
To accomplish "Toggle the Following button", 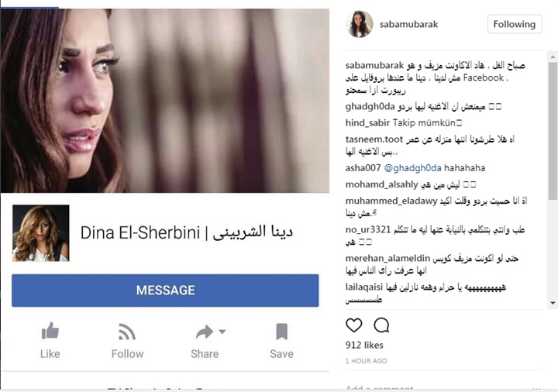I will coord(515,24).
